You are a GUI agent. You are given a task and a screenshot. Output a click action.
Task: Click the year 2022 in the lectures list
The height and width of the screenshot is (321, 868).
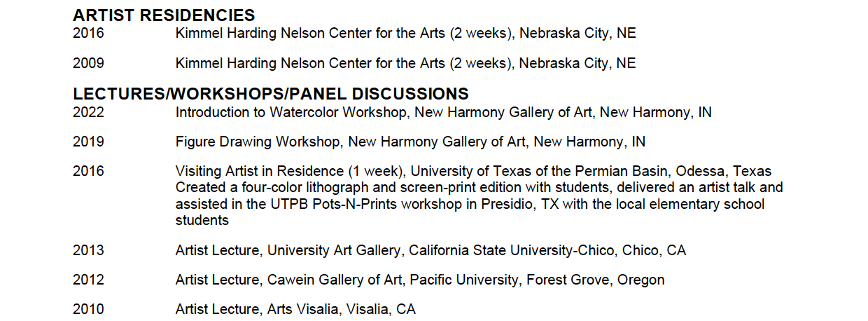pos(88,112)
